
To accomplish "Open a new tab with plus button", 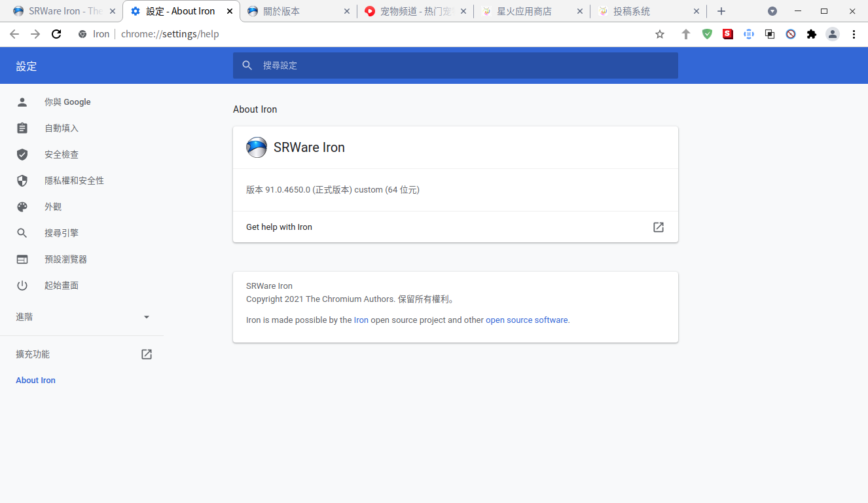I will (x=721, y=11).
